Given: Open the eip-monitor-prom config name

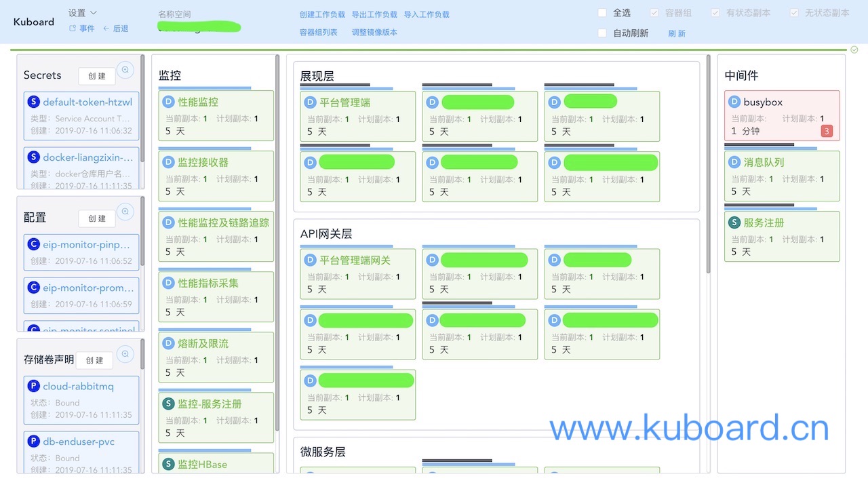Looking at the screenshot, I should [x=87, y=288].
